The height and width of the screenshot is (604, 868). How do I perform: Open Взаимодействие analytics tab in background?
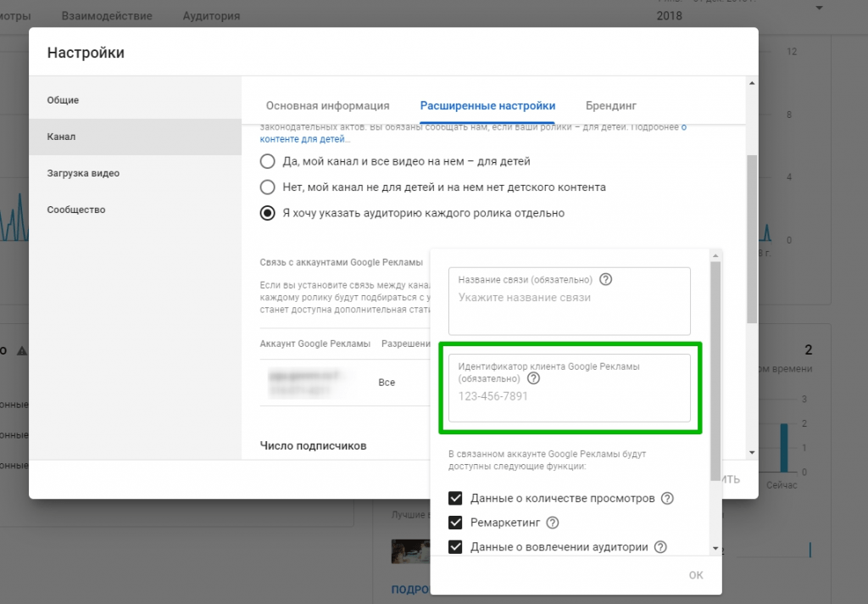point(107,15)
